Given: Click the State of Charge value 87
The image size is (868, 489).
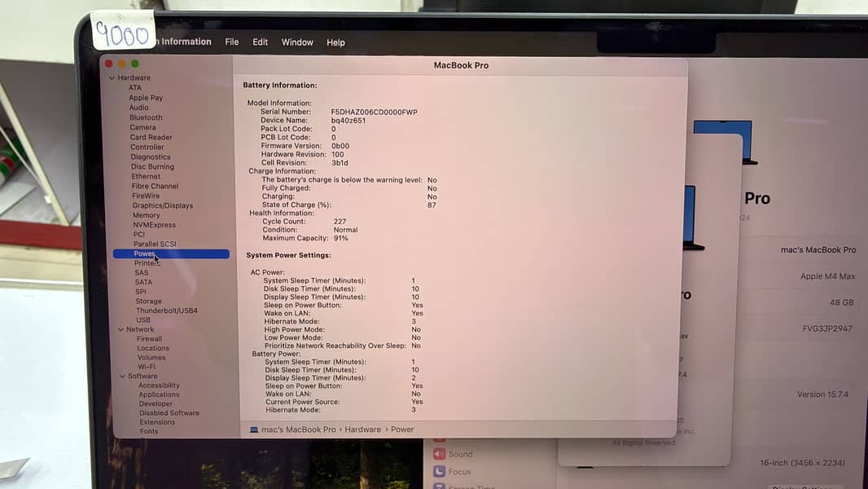Looking at the screenshot, I should pyautogui.click(x=432, y=205).
